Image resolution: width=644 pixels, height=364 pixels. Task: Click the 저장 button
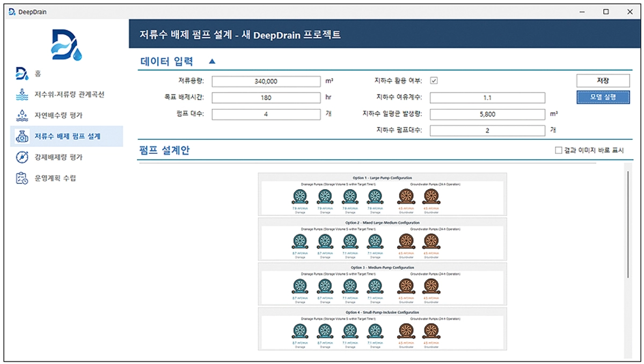point(603,80)
